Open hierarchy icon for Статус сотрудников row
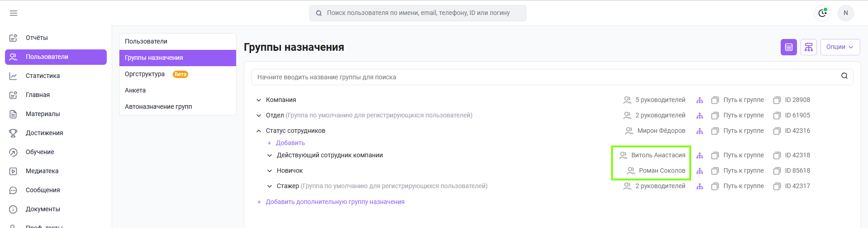The width and height of the screenshot is (868, 228). [x=700, y=131]
